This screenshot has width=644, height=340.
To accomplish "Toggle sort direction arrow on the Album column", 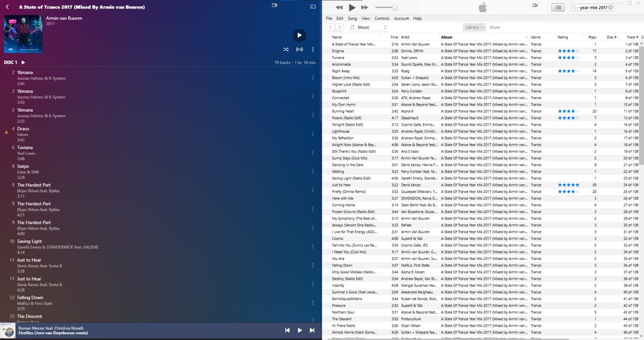I will coord(526,37).
